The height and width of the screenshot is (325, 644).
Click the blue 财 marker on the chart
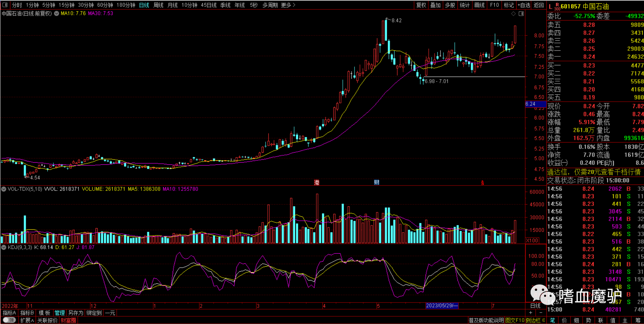(x=377, y=182)
